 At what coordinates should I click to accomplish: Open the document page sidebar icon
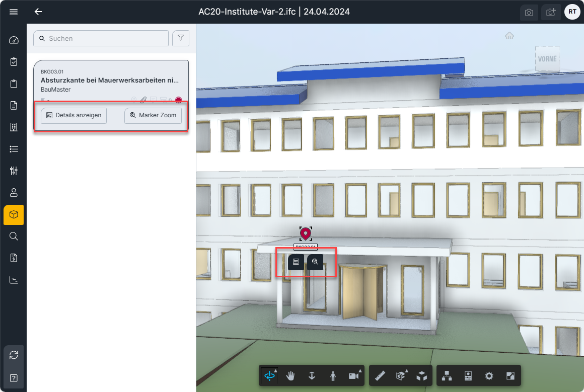[14, 105]
